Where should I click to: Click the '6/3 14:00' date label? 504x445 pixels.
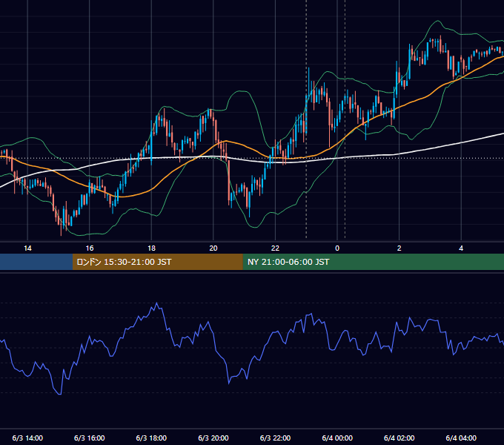(27, 438)
